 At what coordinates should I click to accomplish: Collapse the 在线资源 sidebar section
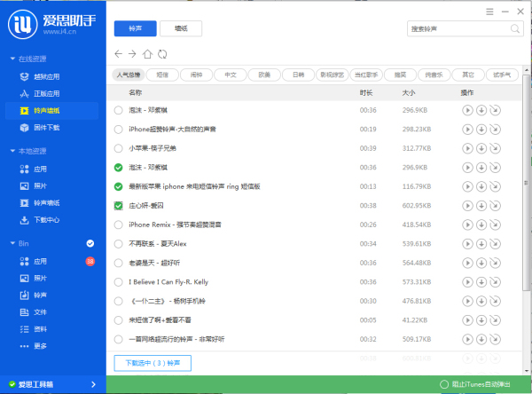12,59
